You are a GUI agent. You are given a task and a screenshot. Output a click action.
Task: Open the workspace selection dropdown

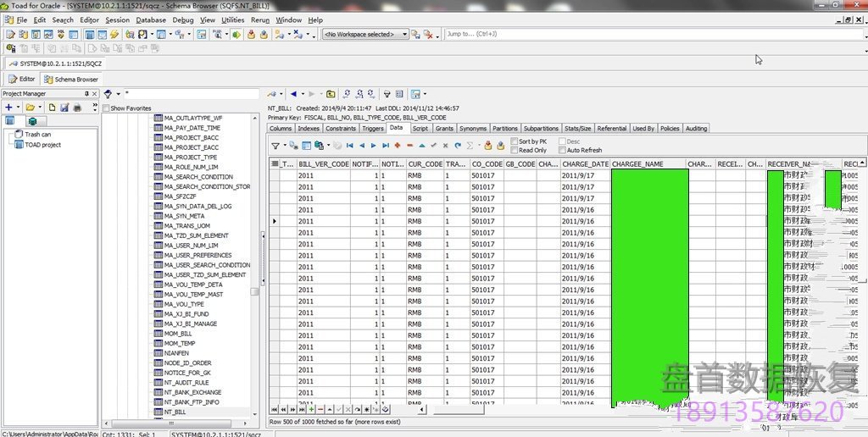coord(404,34)
